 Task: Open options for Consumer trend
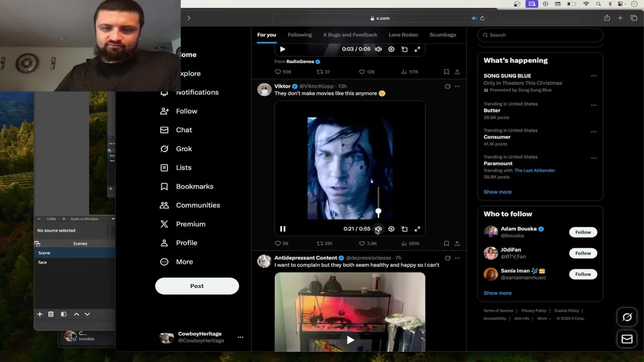594,132
